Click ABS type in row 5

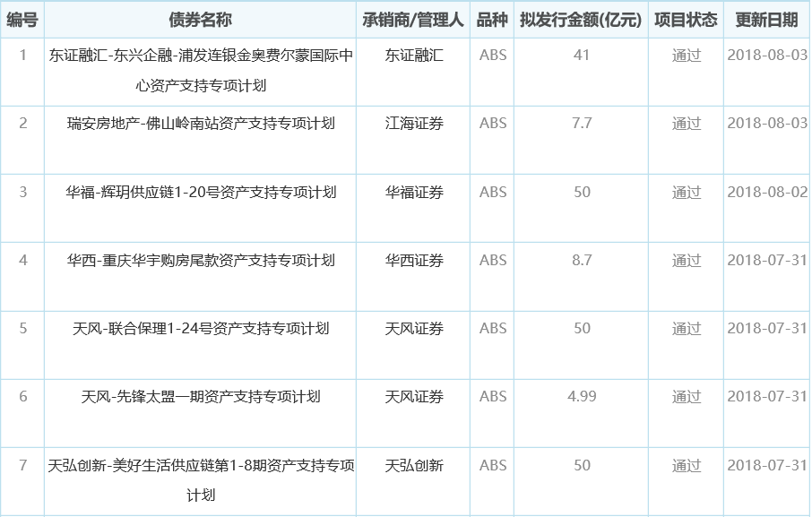tap(492, 328)
